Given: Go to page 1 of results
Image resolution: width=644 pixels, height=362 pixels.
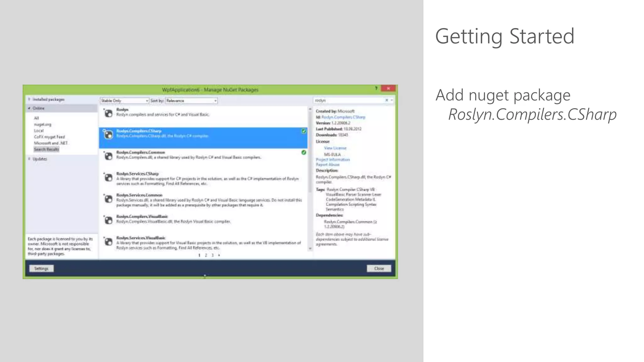Looking at the screenshot, I should pos(199,255).
